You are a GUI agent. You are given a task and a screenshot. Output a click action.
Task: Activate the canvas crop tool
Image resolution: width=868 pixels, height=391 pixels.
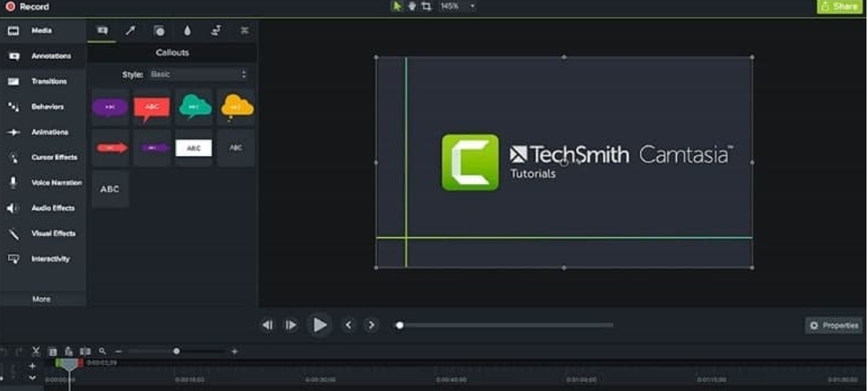(426, 6)
